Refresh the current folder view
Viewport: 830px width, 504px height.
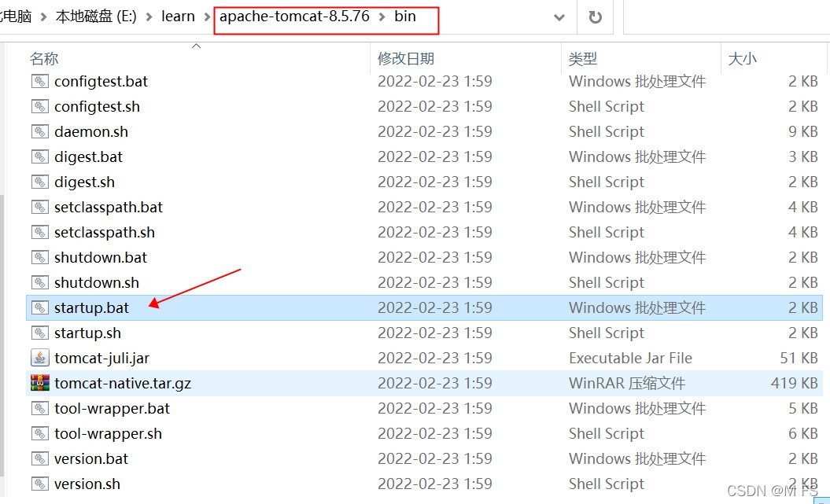pyautogui.click(x=596, y=17)
